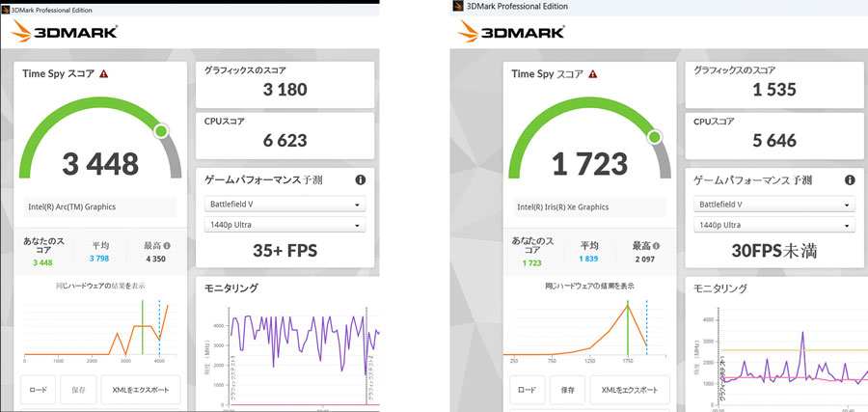
Task: Click the 30FPS未満 estimate
Action: [x=774, y=251]
